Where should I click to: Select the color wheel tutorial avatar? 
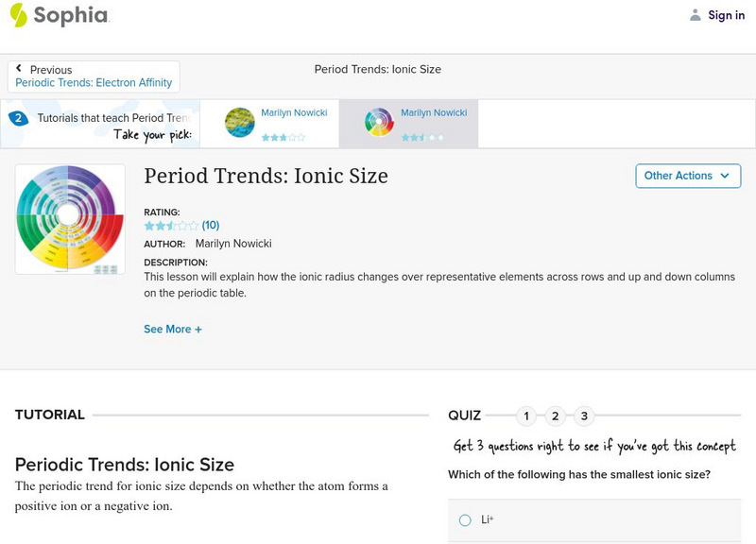coord(379,123)
